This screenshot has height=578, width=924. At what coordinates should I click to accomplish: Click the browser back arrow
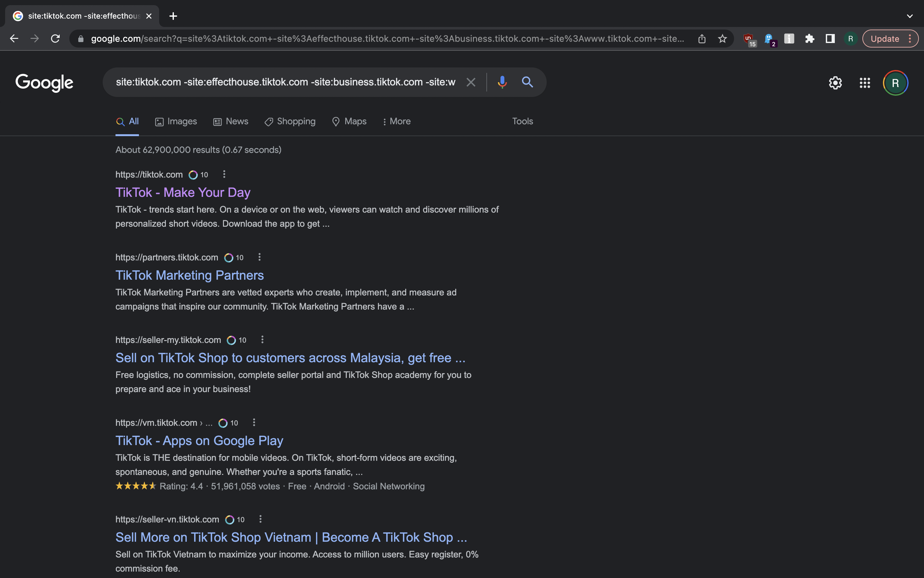(14, 39)
